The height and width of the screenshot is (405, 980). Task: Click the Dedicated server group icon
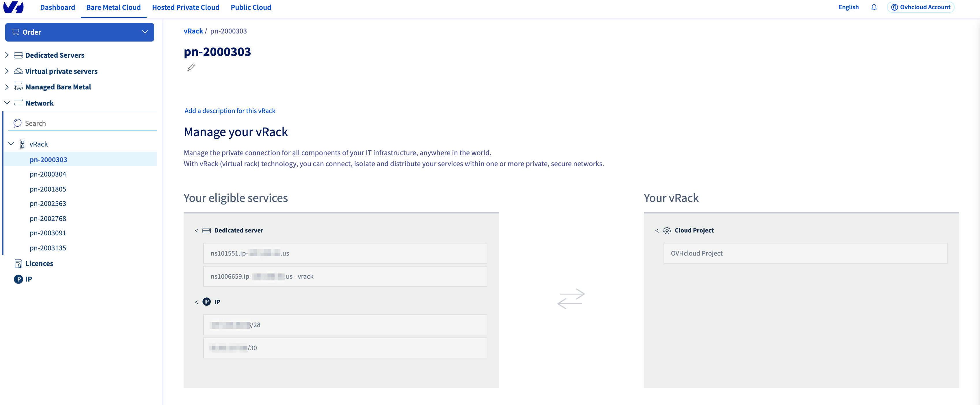(x=206, y=230)
